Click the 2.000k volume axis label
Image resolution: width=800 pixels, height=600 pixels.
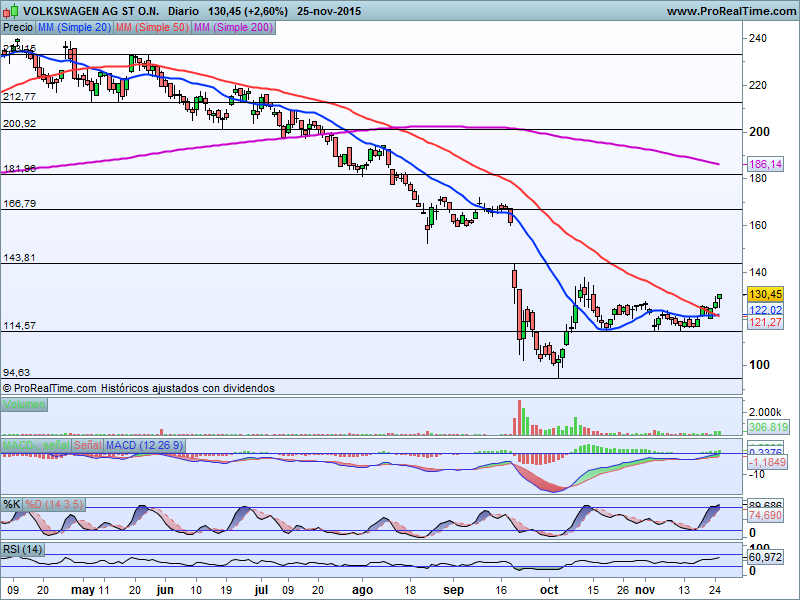765,412
